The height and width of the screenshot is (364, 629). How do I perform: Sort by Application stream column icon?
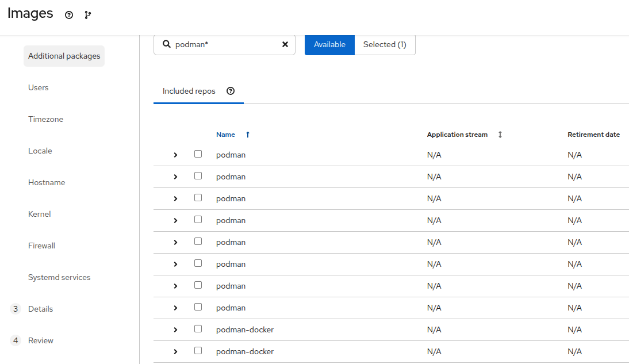[x=500, y=135]
